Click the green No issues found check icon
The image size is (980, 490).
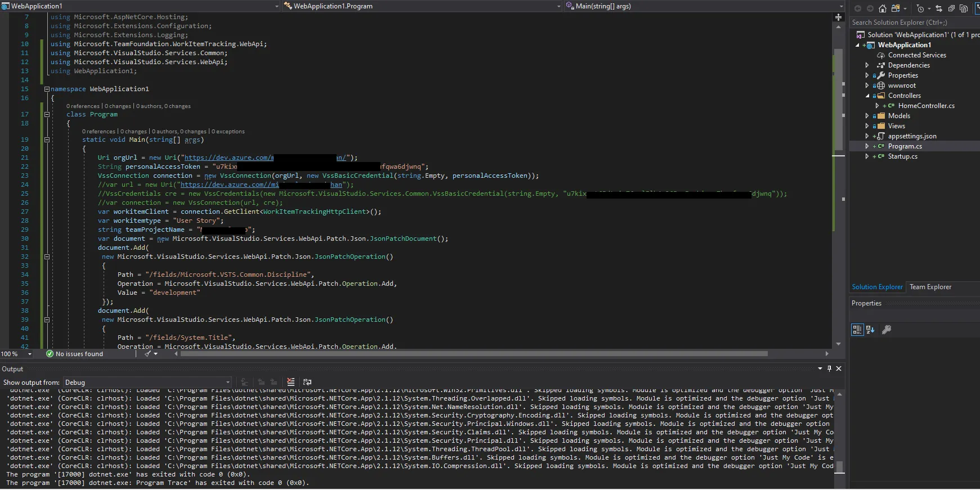(50, 354)
